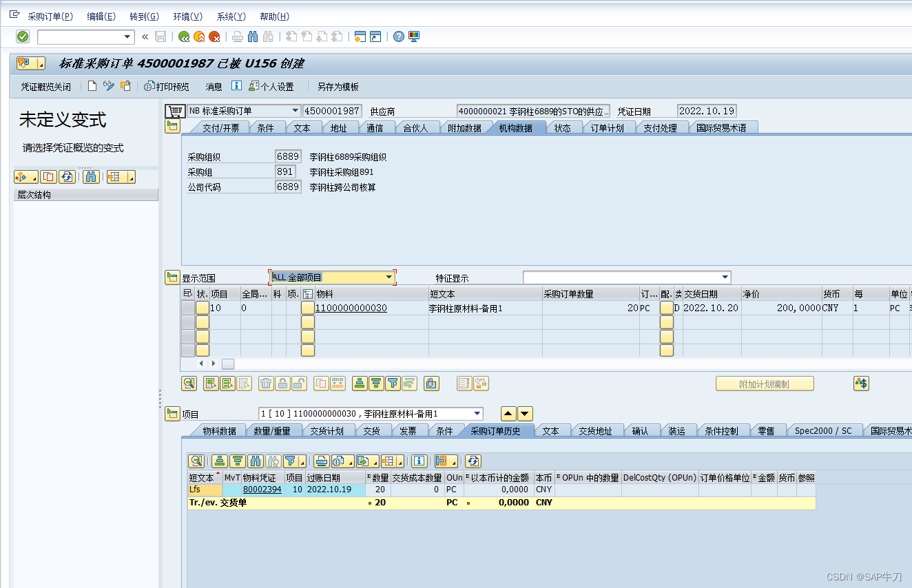Click the Sort ascending icon in history toolbar

click(x=220, y=461)
